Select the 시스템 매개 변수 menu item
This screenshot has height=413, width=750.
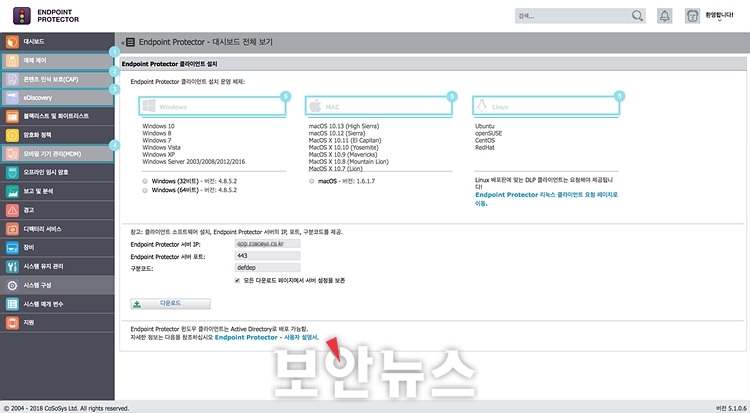point(57,304)
